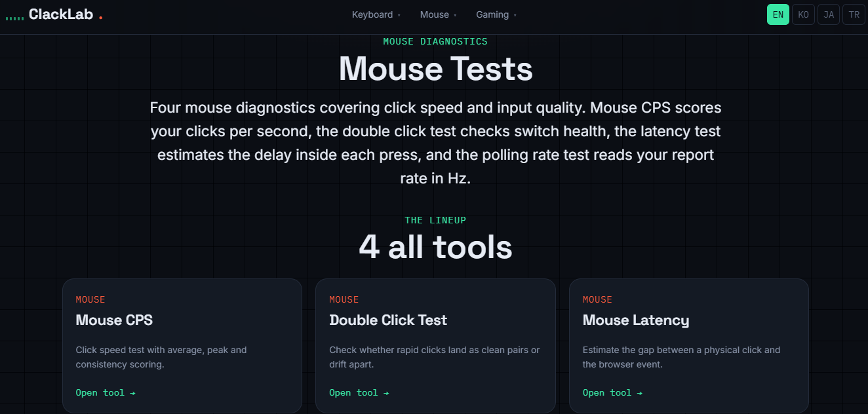
Task: Follow "Open tool" under Mouse Latency
Action: [x=613, y=392]
